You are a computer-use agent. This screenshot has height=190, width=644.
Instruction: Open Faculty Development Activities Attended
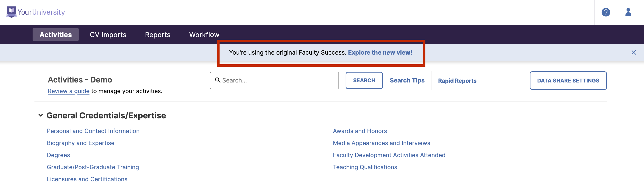389,155
